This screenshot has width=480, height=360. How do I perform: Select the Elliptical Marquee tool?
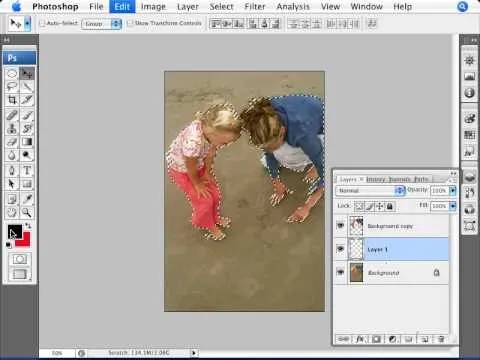[x=12, y=73]
